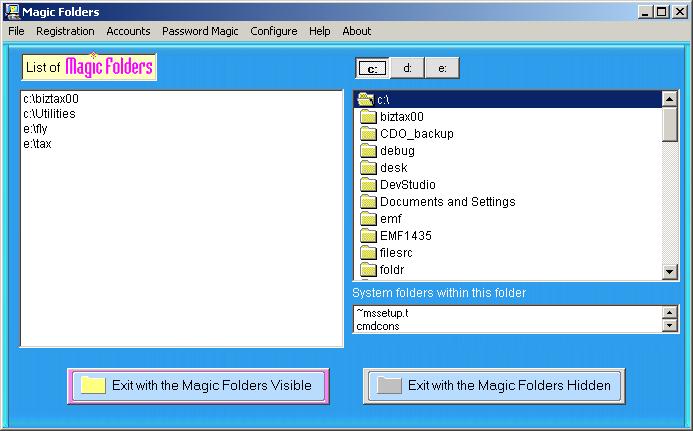
Task: Click system folders list up arrow
Action: [x=670, y=313]
